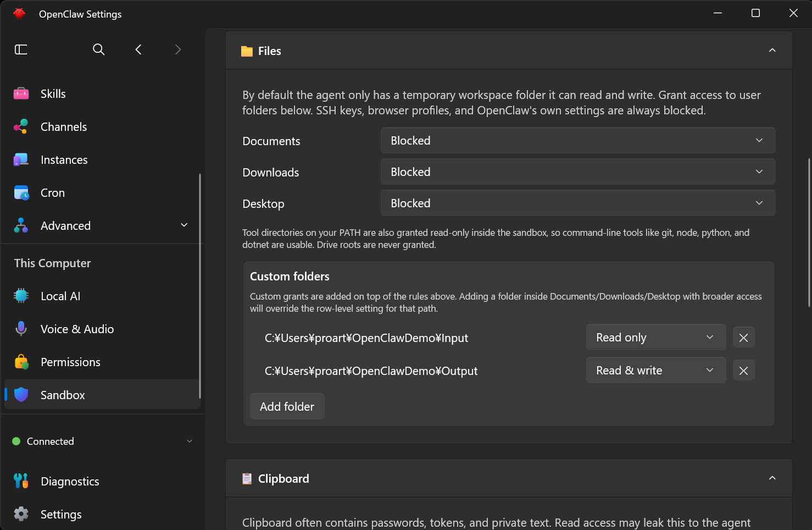Screen dimensions: 812x530
Task: Open the search magnifier icon
Action: tap(99, 49)
